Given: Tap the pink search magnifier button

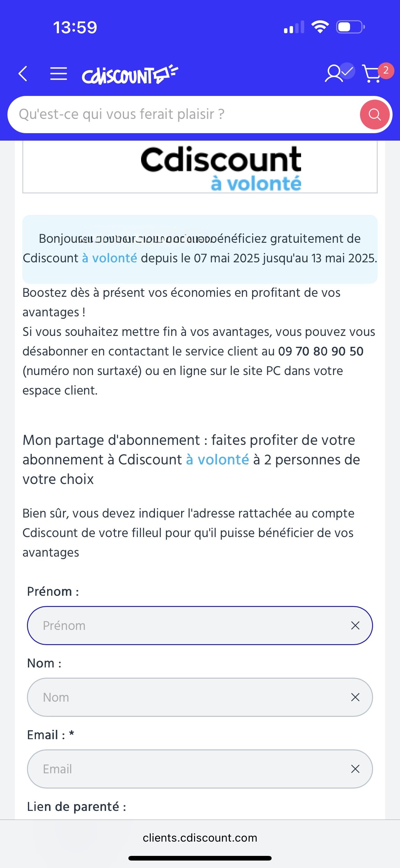Looking at the screenshot, I should tap(375, 115).
